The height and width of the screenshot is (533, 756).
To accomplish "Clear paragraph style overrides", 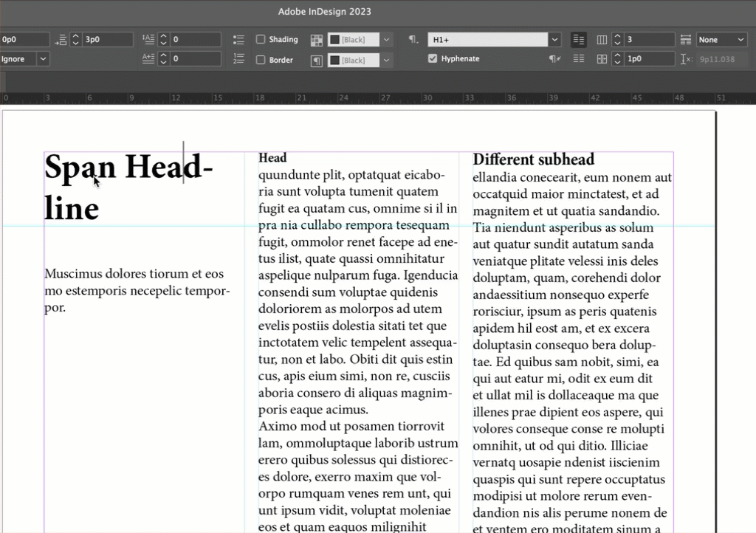I will pyautogui.click(x=555, y=59).
